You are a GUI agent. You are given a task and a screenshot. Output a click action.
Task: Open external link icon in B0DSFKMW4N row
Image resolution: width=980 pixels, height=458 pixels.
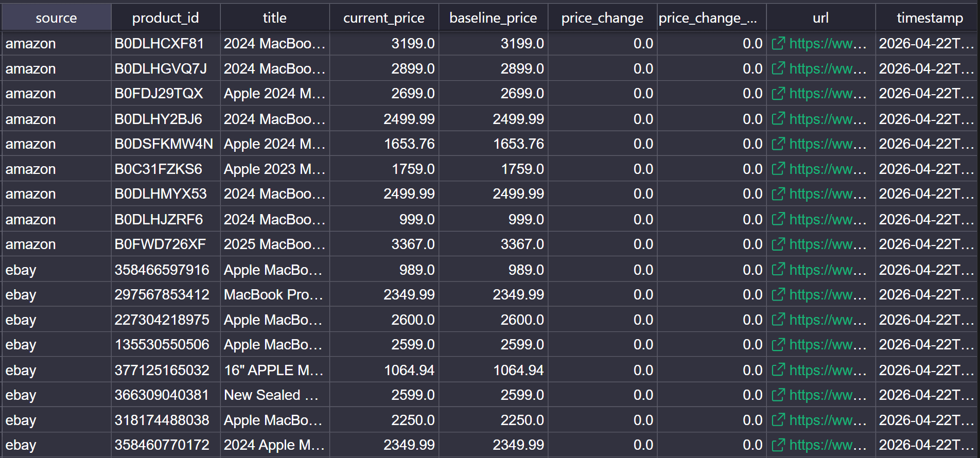coord(778,144)
